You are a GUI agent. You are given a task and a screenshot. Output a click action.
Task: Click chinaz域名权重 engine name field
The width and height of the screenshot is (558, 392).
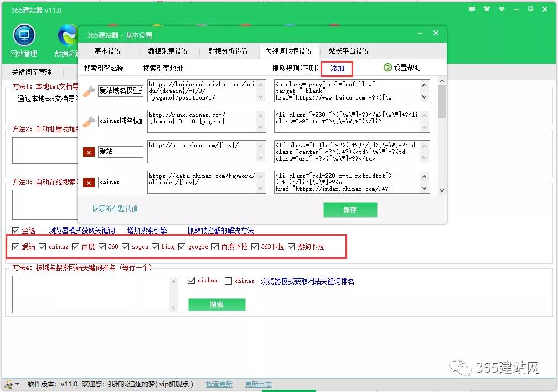point(121,121)
